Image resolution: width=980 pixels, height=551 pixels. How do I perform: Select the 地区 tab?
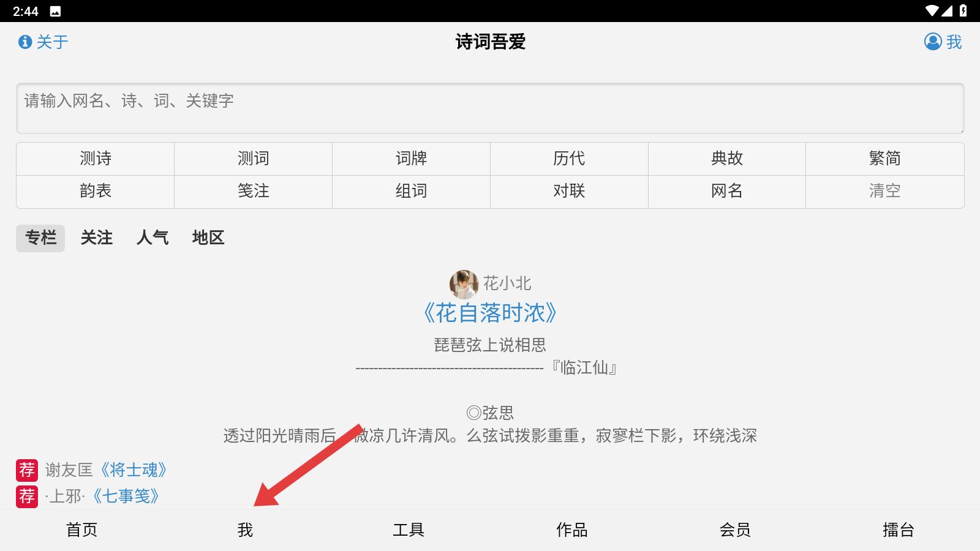click(208, 238)
